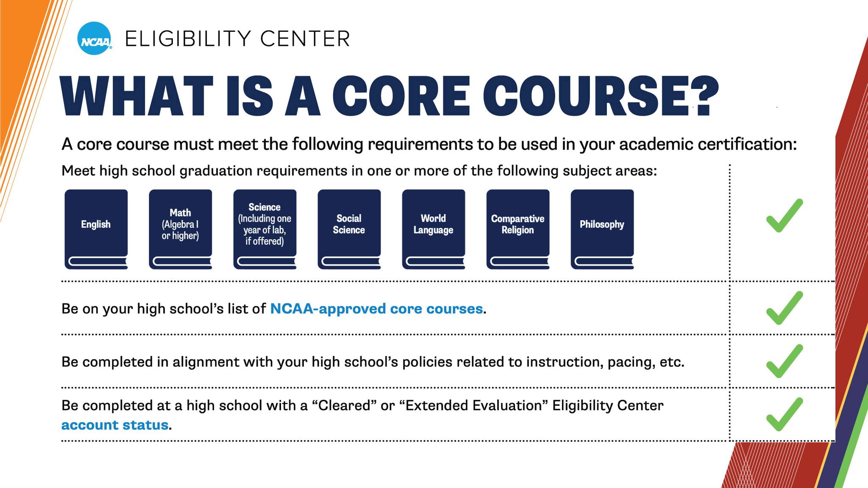This screenshot has width=868, height=488.
Task: Click the sentence about high school graduation requirements
Action: click(359, 171)
